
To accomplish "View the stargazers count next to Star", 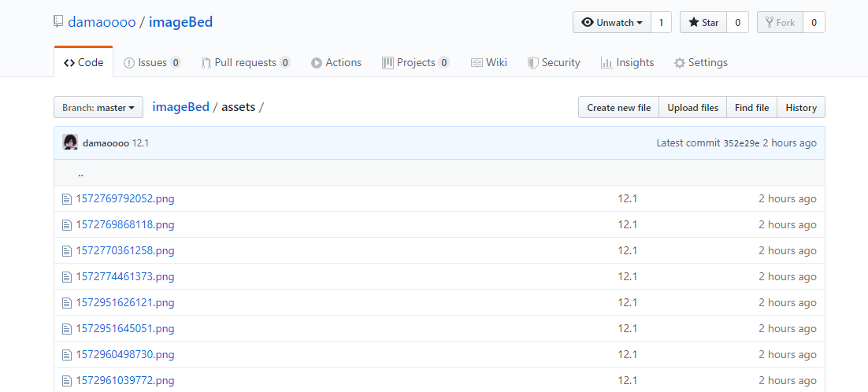I will pyautogui.click(x=737, y=23).
